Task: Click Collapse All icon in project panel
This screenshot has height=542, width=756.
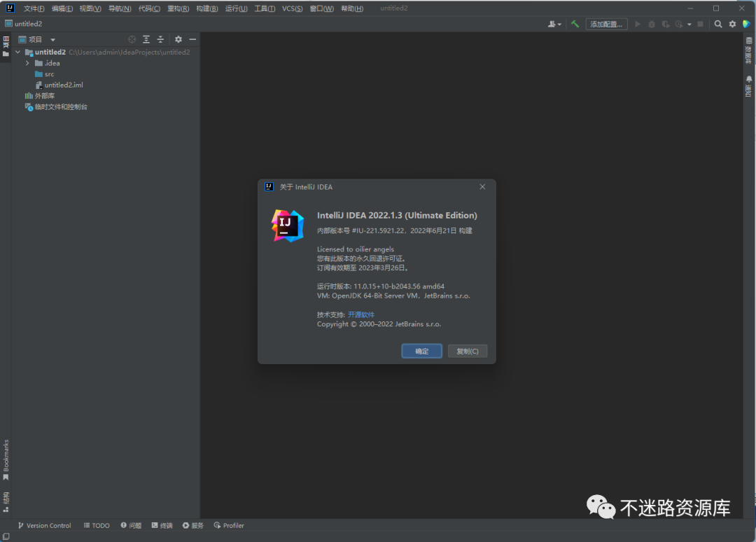Action: point(160,40)
